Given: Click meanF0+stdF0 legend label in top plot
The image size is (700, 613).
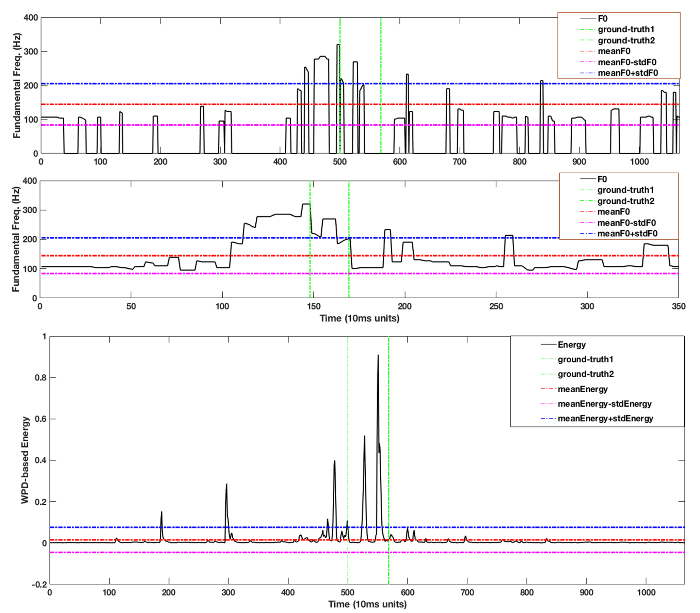Looking at the screenshot, I should point(628,73).
